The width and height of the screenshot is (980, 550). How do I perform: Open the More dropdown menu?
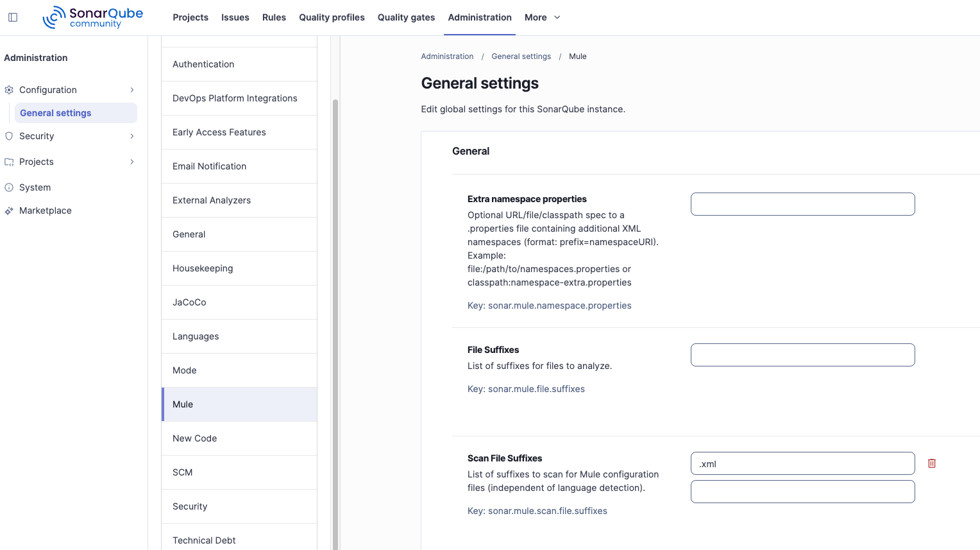click(x=543, y=17)
